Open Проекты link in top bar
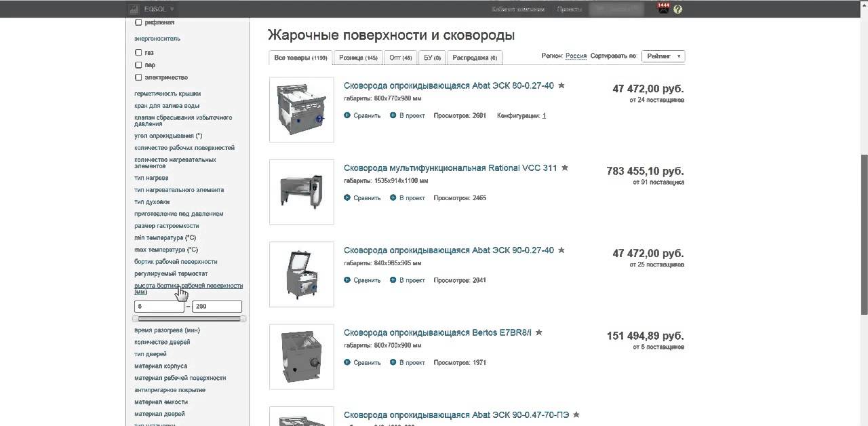868x426 pixels. point(570,9)
